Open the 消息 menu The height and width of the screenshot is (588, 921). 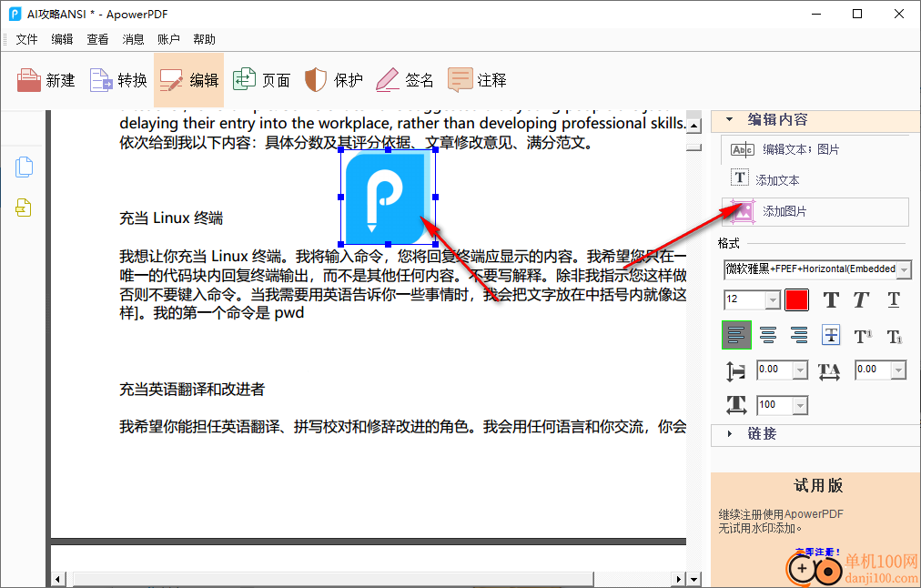pos(133,39)
